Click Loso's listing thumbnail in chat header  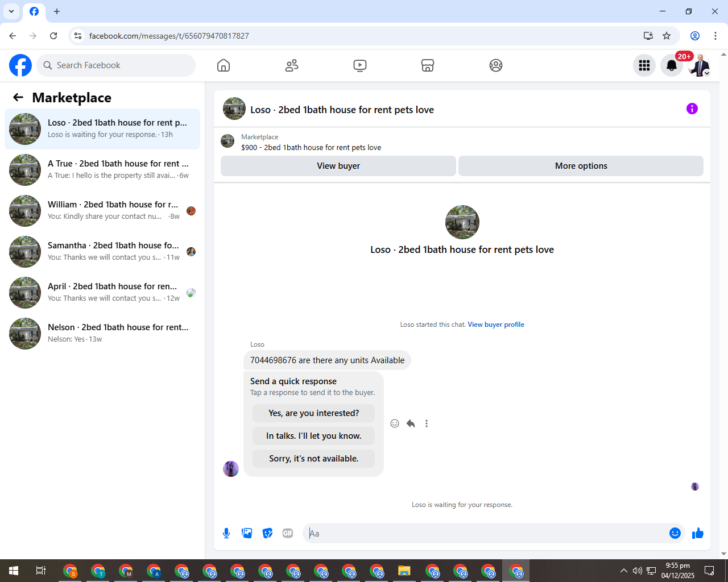click(234, 109)
